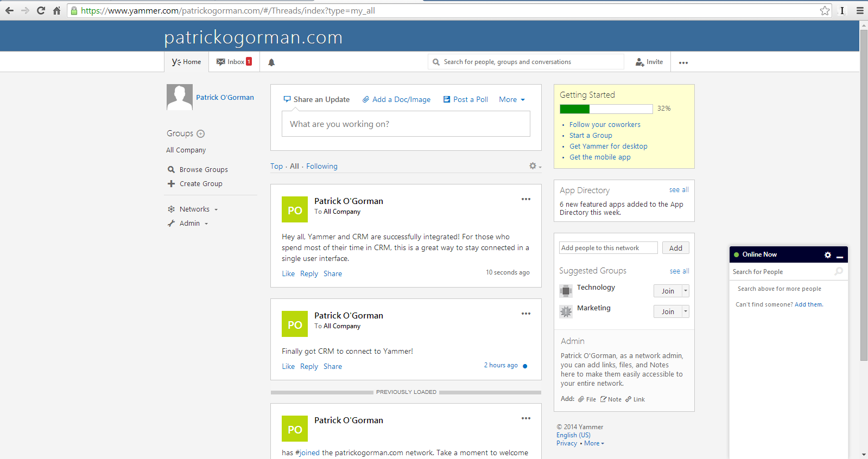
Task: Open Join dropdown arrow for Technology
Action: coord(686,291)
